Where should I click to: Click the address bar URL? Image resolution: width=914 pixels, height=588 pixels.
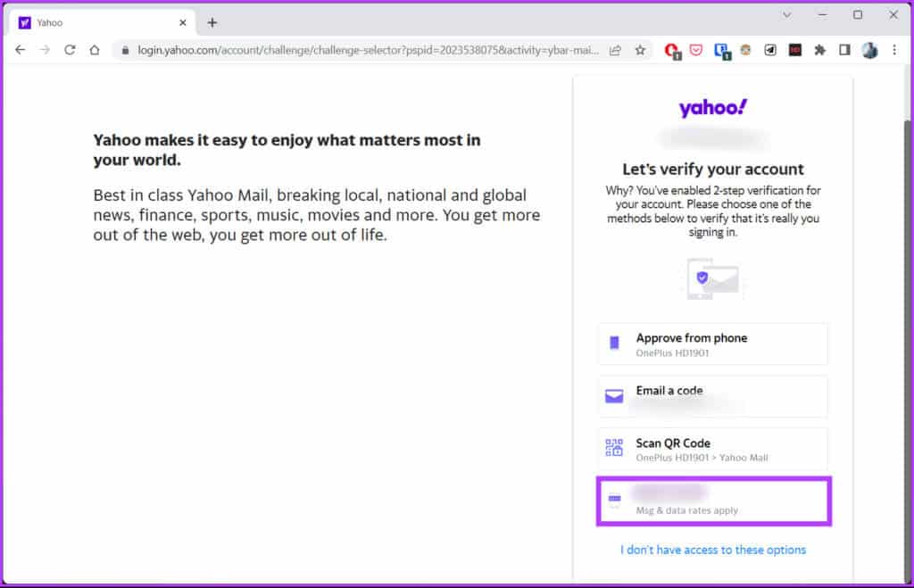(368, 51)
